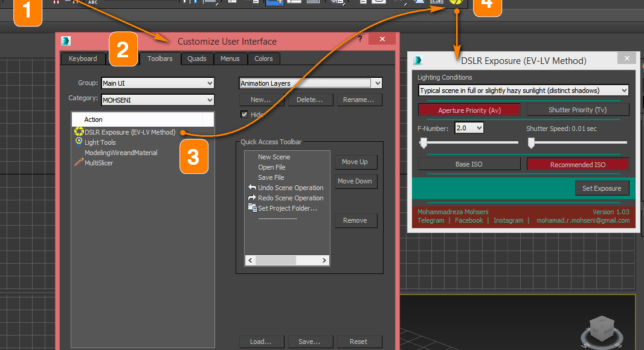Click the yellow DSLR Exposure toolbar icon
644x350 pixels.
pyautogui.click(x=455, y=2)
